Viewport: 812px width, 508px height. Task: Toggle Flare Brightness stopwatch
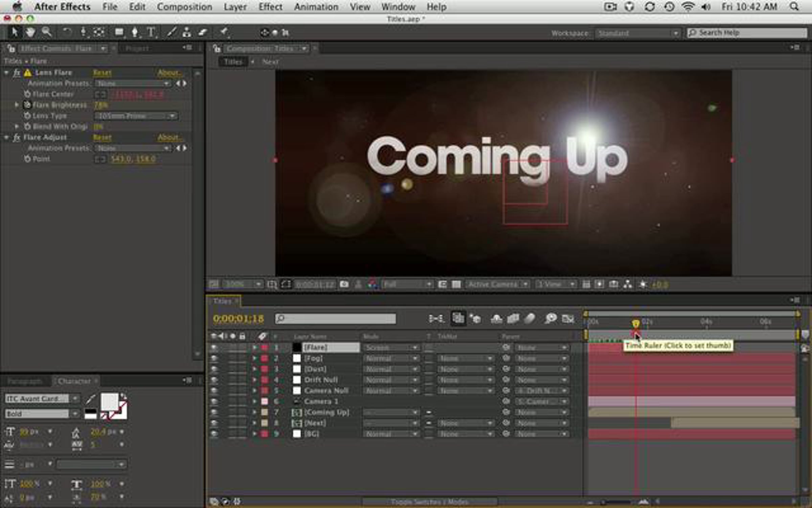pyautogui.click(x=27, y=105)
